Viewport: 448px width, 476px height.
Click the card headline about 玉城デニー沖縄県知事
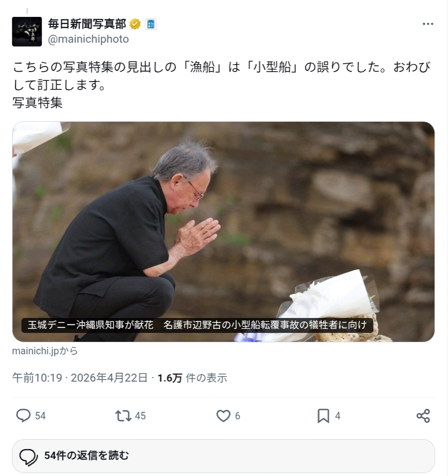[197, 325]
